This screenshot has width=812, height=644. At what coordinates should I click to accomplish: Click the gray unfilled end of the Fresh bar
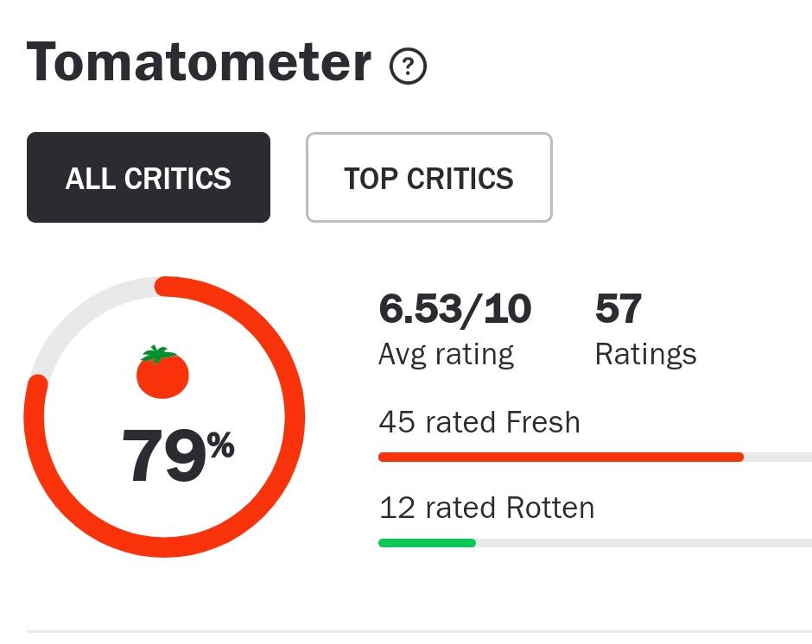point(777,457)
